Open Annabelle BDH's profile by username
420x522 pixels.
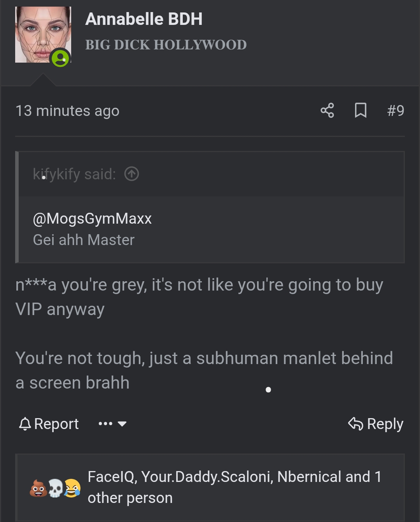[144, 19]
